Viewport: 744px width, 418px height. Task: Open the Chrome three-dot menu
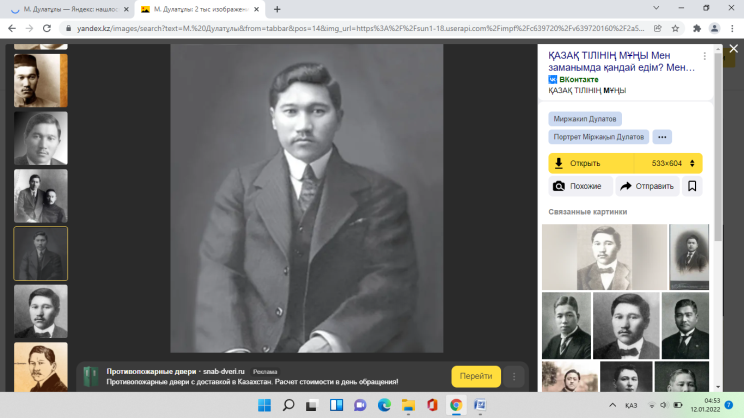coord(732,28)
